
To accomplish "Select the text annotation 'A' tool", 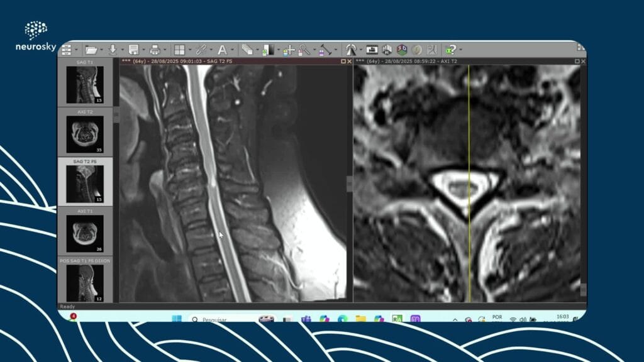I will click(x=222, y=50).
